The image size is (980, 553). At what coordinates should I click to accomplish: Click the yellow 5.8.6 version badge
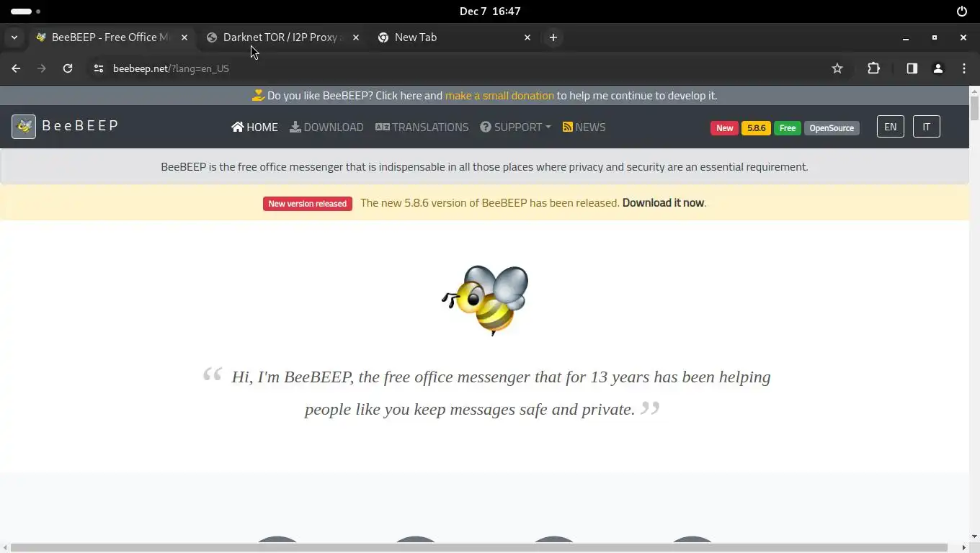[756, 128]
